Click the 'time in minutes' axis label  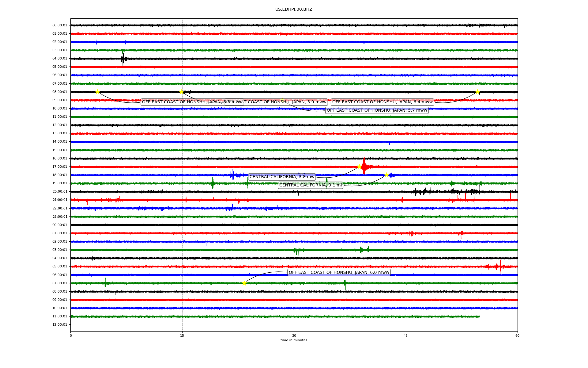point(294,340)
